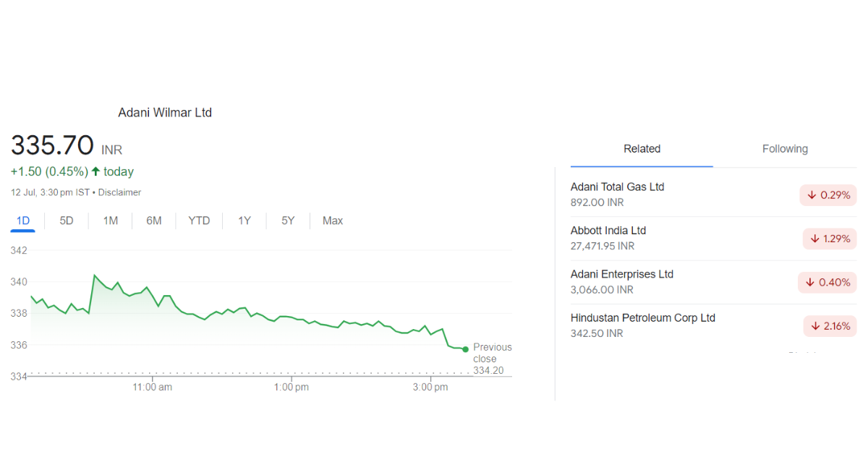Open the Related stocks tab

[x=642, y=149]
